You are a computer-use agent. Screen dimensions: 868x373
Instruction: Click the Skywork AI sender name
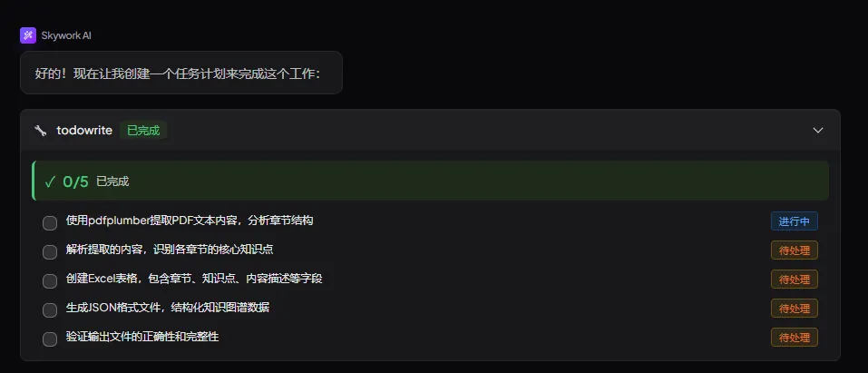tap(66, 36)
